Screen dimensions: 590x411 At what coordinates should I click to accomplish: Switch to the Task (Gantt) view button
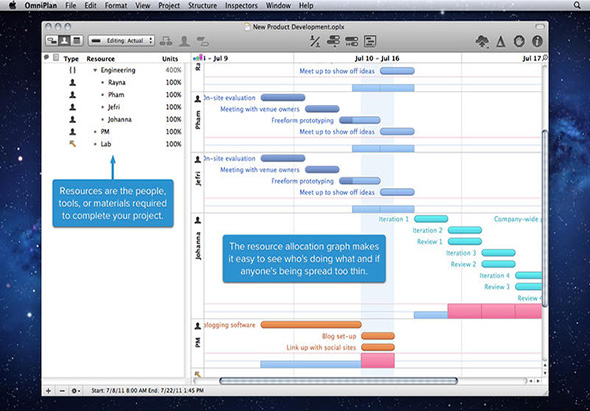point(52,41)
